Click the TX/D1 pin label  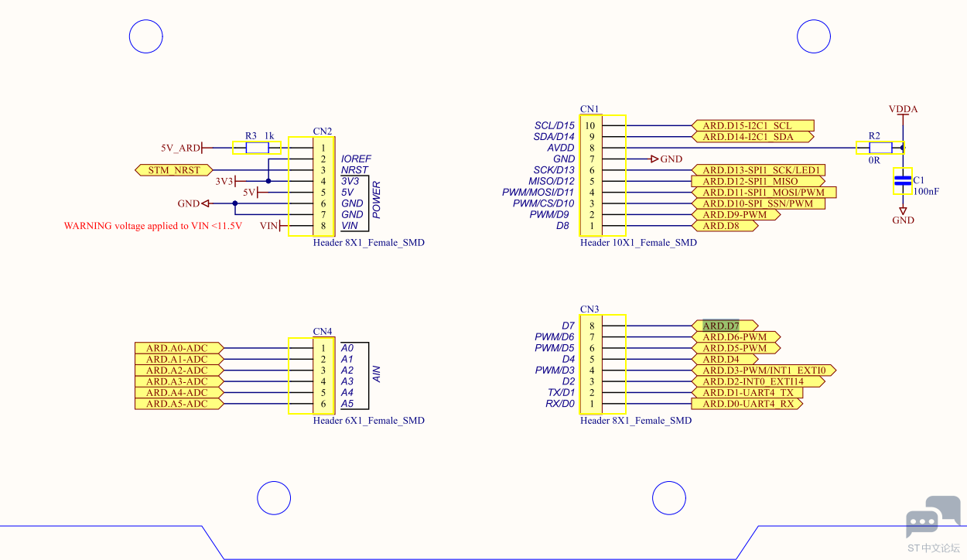[560, 393]
